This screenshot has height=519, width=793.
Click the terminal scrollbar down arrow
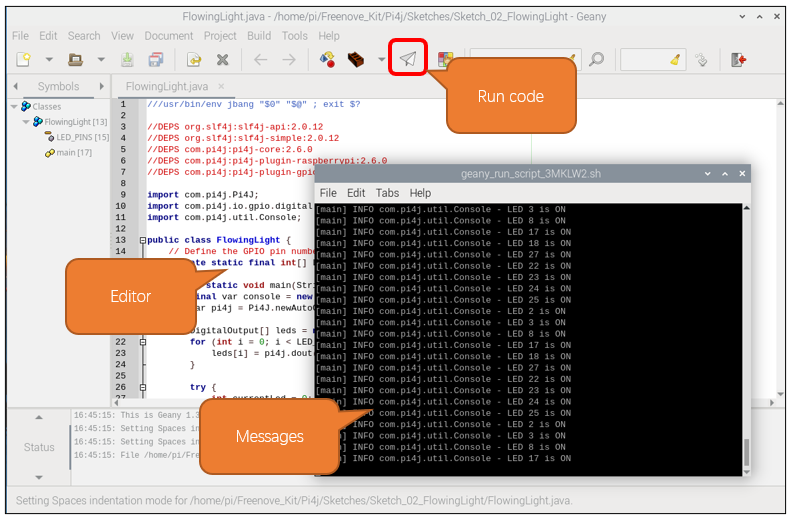pyautogui.click(x=746, y=472)
